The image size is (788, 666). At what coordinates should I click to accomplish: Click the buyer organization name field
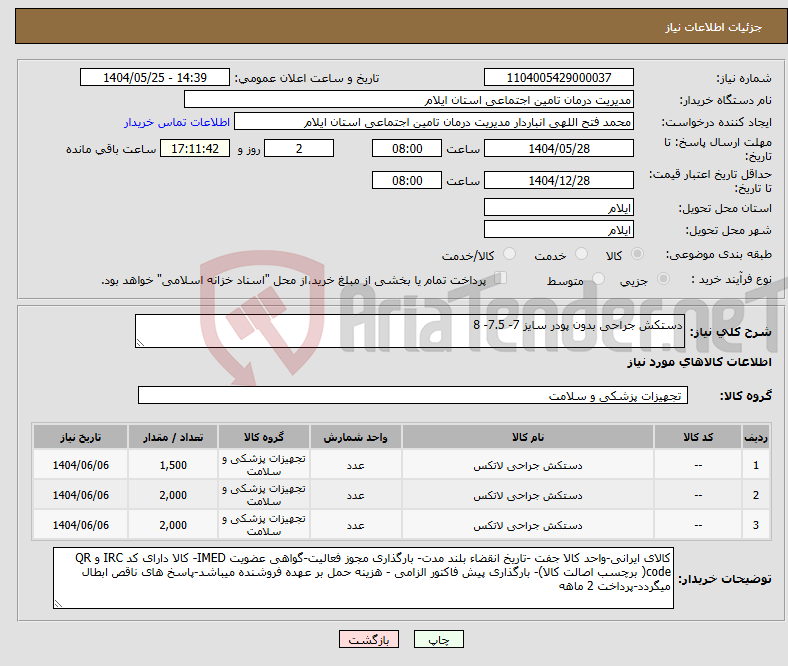click(x=409, y=100)
